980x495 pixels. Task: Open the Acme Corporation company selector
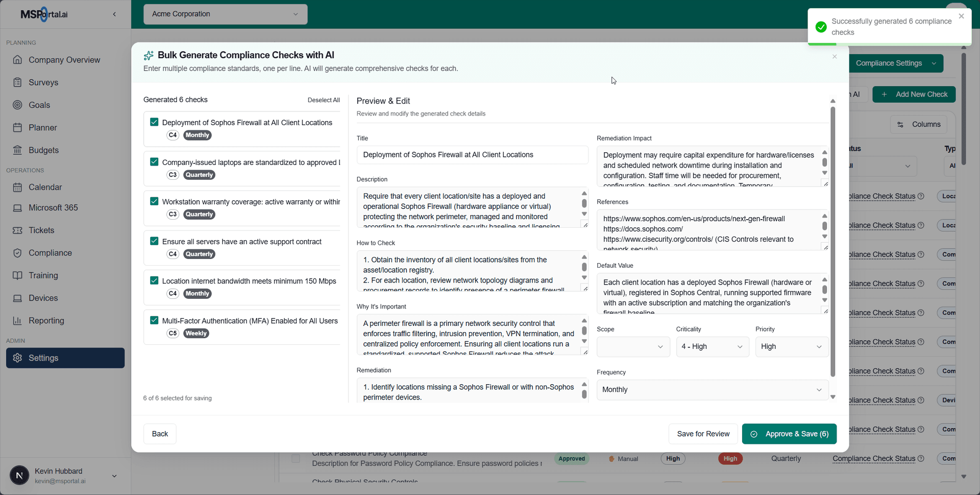(x=225, y=14)
